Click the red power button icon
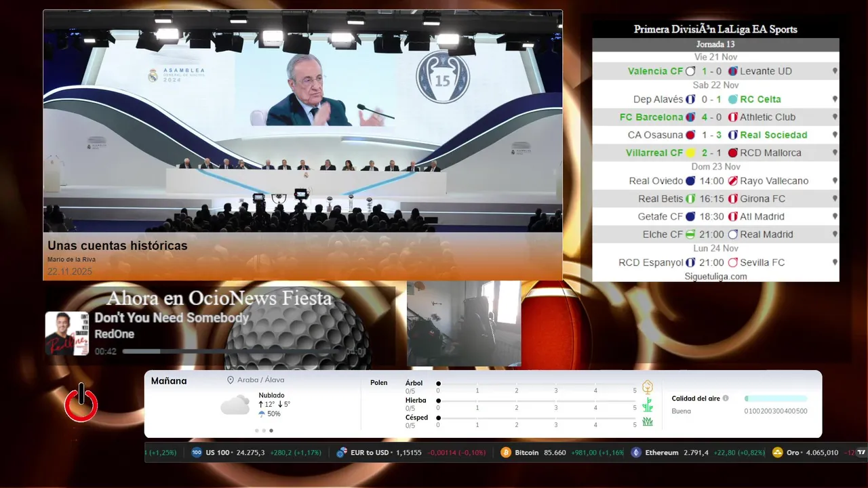 81,403
